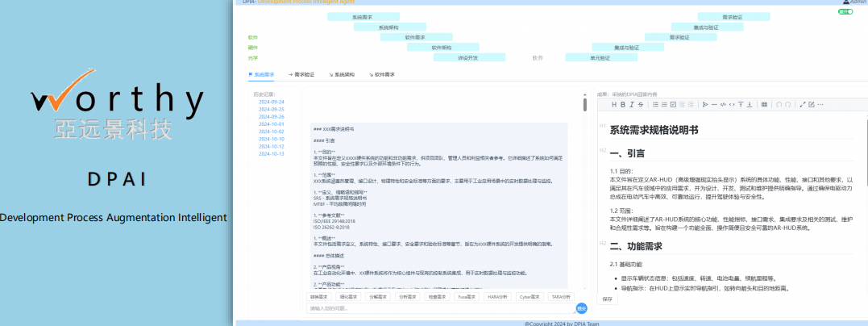Toggle bold formatting in editor toolbar
This screenshot has height=326, width=868.
(x=623, y=104)
